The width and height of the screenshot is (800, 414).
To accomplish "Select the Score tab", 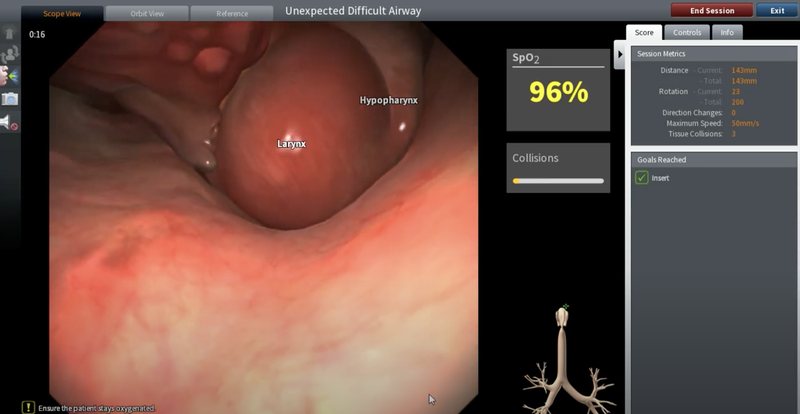I will point(644,32).
